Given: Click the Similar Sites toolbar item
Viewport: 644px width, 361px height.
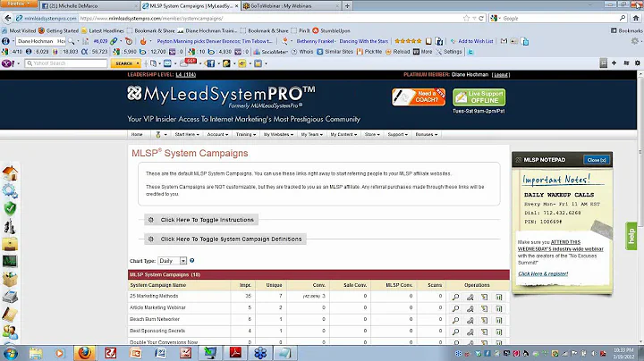Looking at the screenshot, I should coord(335,52).
